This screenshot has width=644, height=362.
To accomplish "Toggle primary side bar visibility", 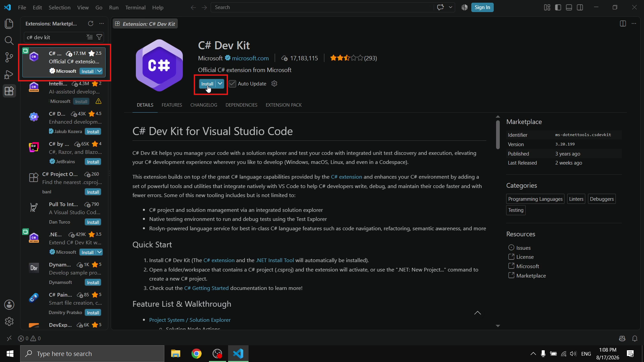I will click(558, 7).
